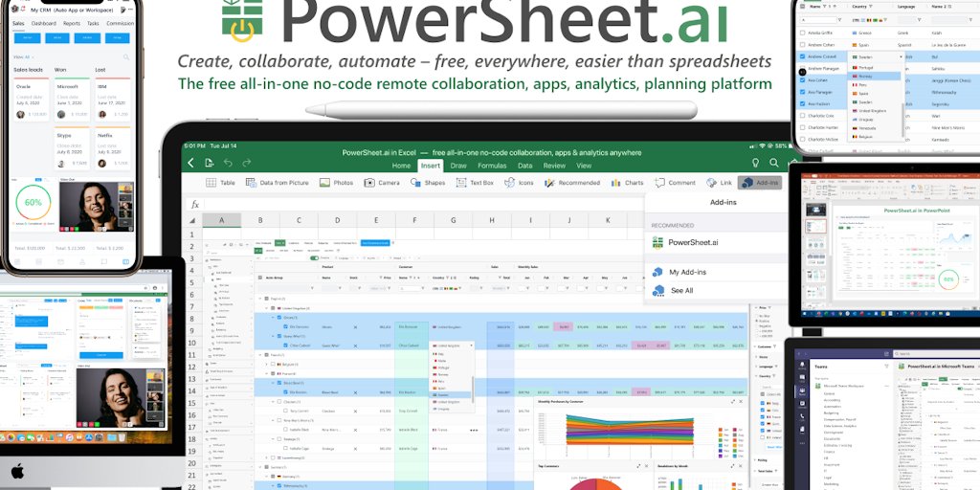This screenshot has width=980, height=490.
Task: Insert a Link from the ribbon
Action: click(719, 183)
